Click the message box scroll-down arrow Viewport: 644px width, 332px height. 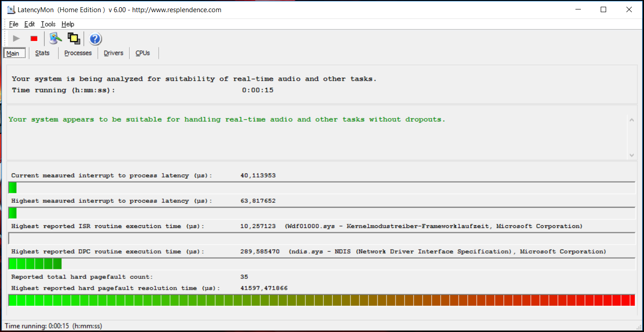tap(631, 155)
